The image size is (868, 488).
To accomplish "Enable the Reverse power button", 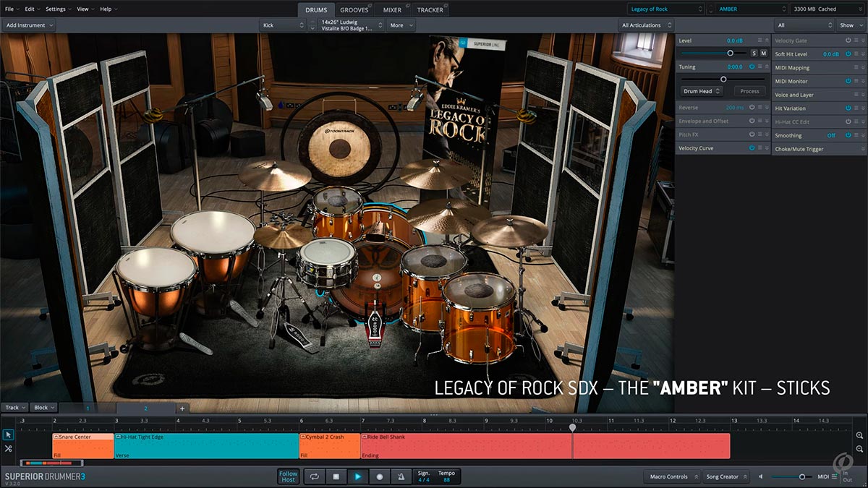I will (x=752, y=108).
